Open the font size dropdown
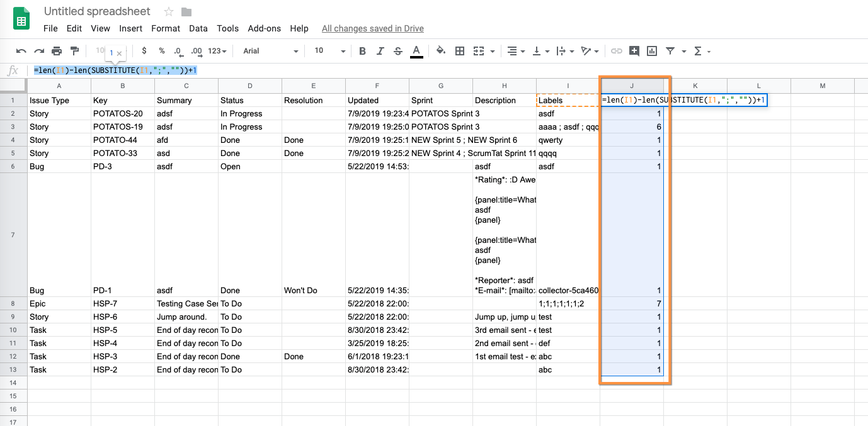The height and width of the screenshot is (426, 868). tap(330, 51)
